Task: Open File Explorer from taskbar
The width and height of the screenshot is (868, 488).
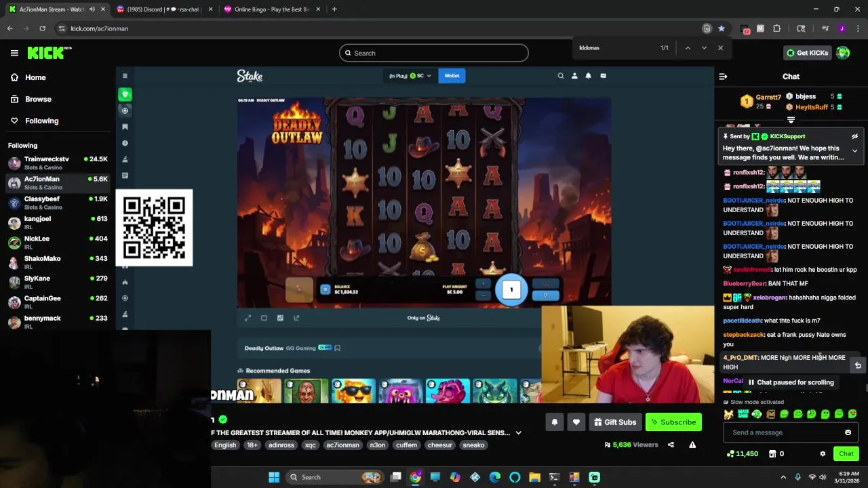Action: coord(534,477)
